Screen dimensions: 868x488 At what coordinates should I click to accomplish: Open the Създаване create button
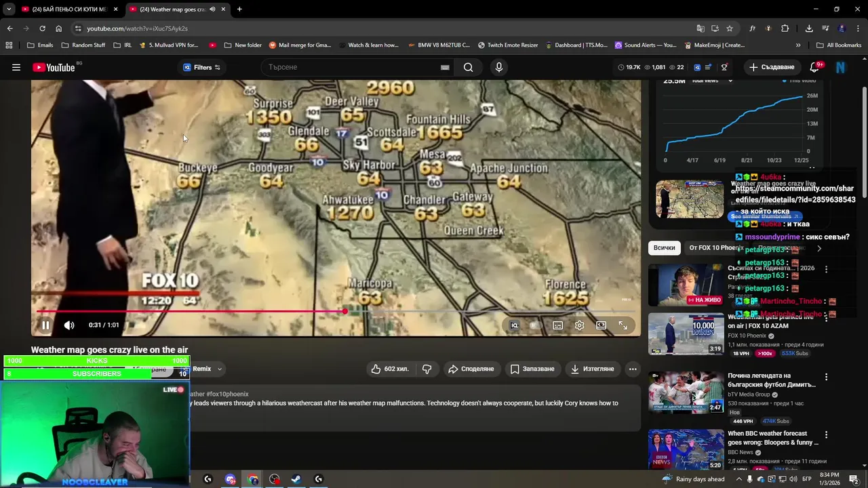point(771,67)
